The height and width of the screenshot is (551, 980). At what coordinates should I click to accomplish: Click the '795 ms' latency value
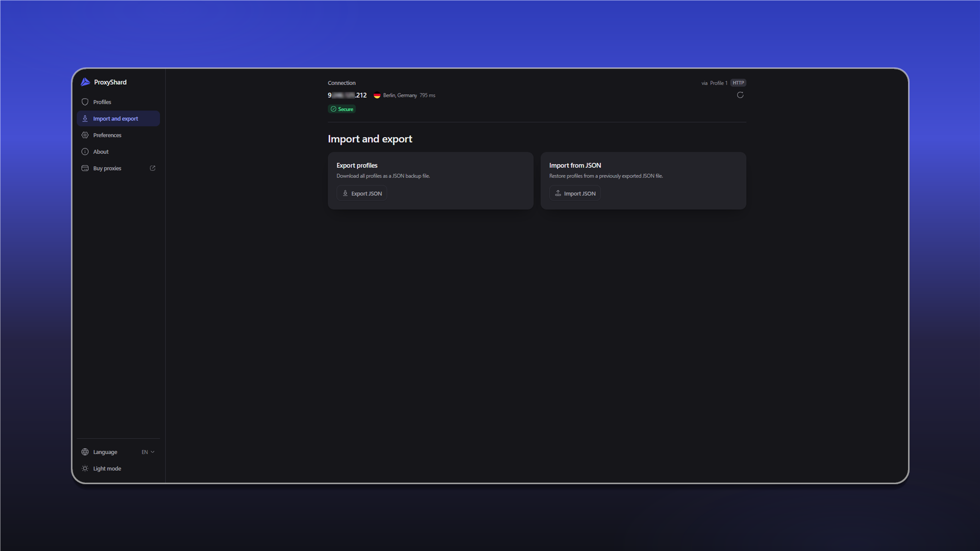click(427, 95)
